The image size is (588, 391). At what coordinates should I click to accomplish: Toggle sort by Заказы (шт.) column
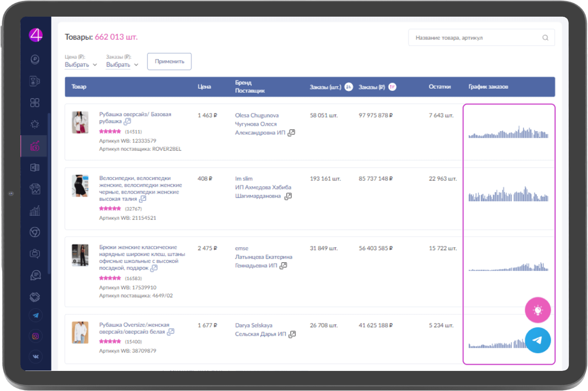coord(348,87)
